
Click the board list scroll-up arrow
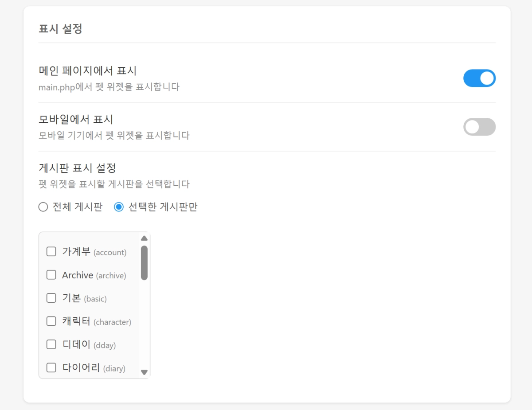point(144,238)
